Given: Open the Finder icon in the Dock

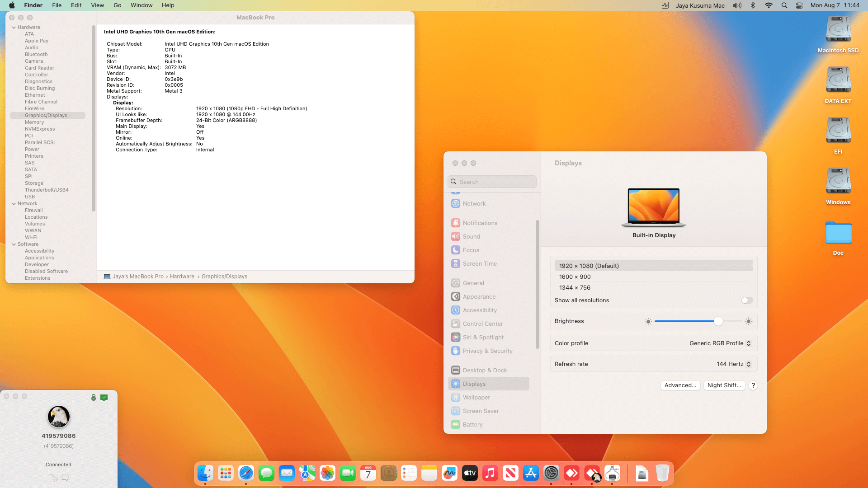Looking at the screenshot, I should tap(205, 473).
